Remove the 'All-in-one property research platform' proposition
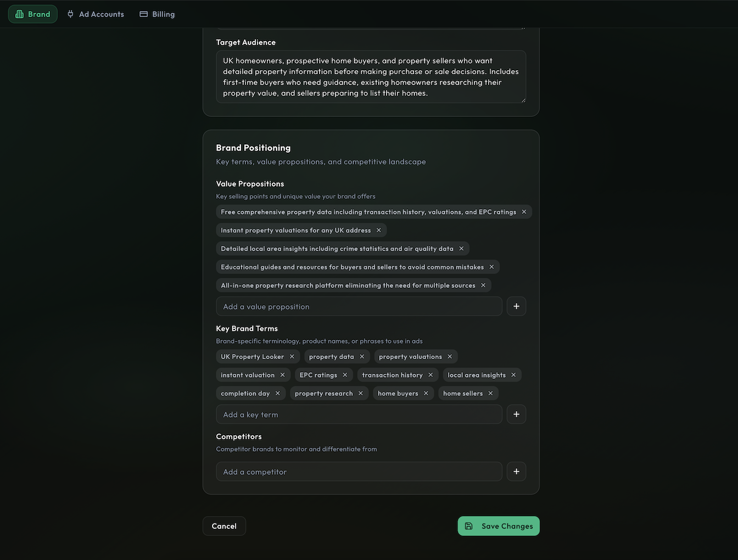This screenshot has width=738, height=560. click(483, 285)
